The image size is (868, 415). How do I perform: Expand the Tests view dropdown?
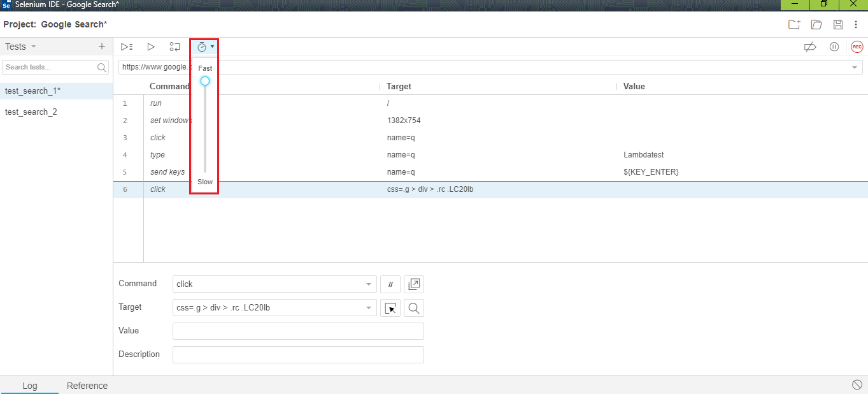34,47
